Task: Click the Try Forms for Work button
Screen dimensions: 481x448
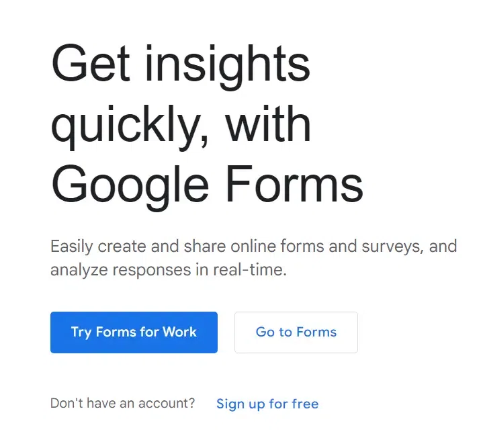Action: 134,332
